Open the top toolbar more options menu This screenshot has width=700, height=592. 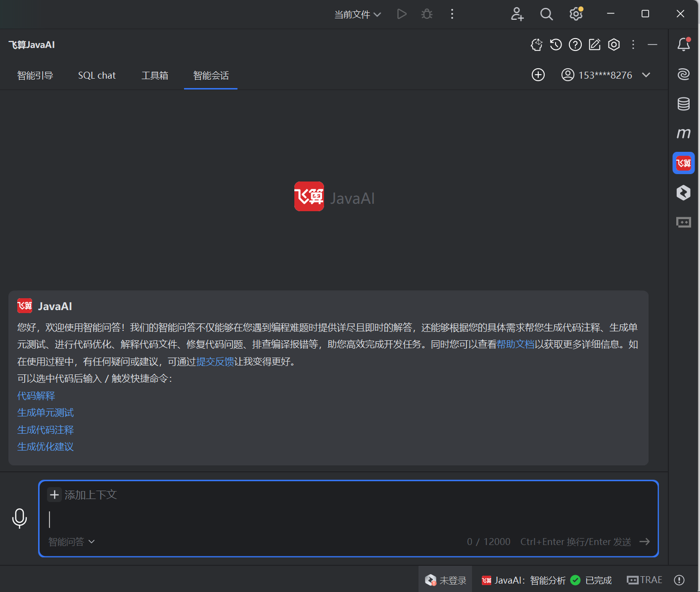[452, 14]
